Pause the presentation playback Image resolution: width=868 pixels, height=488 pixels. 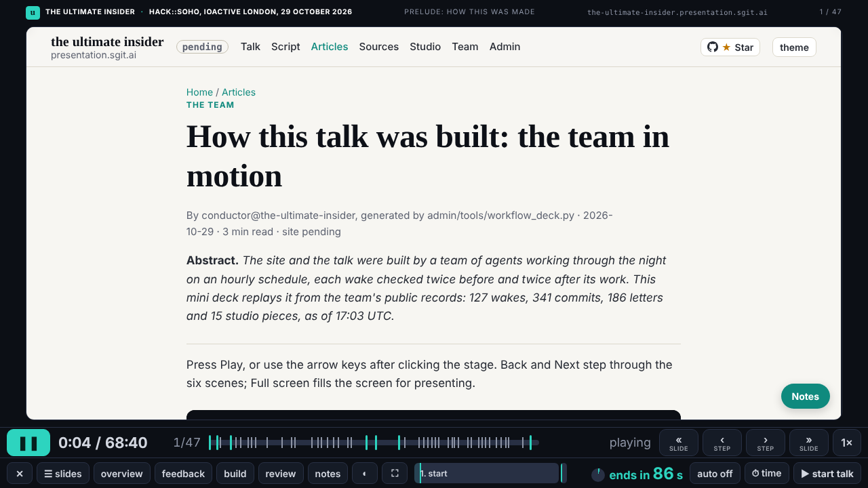click(28, 443)
